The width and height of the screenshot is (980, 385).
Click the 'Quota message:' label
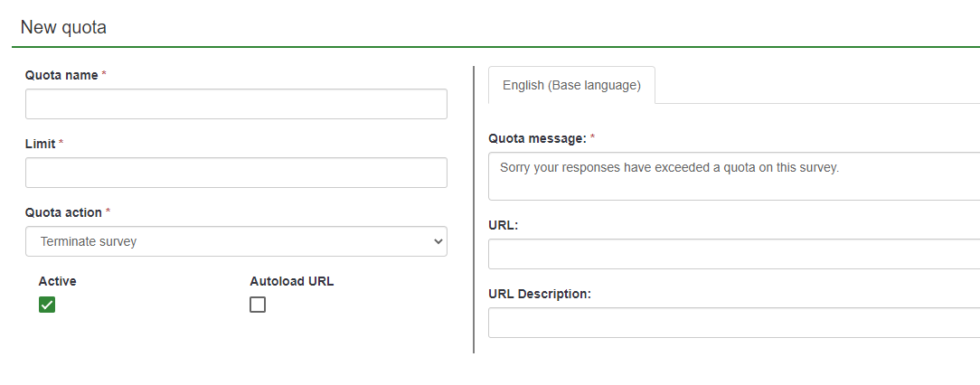pyautogui.click(x=537, y=138)
